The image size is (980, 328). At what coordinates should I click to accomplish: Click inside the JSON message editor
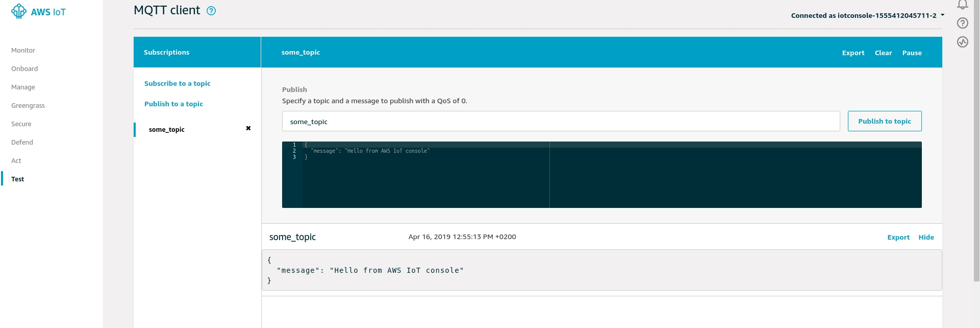(x=602, y=175)
